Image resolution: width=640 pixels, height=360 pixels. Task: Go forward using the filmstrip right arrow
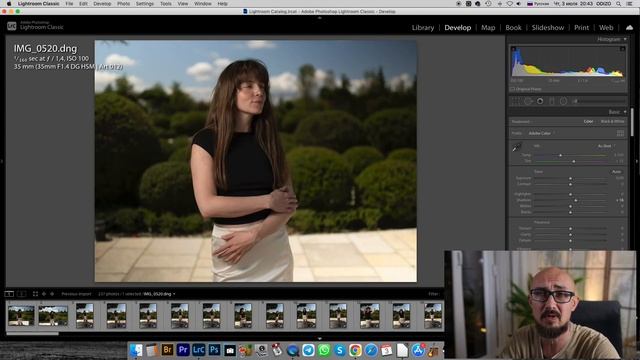pyautogui.click(x=52, y=294)
